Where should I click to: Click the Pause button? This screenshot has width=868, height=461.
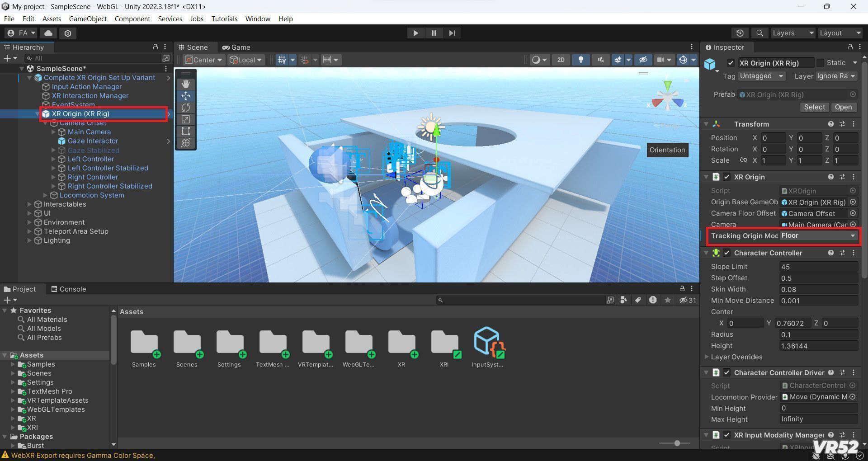coord(434,33)
